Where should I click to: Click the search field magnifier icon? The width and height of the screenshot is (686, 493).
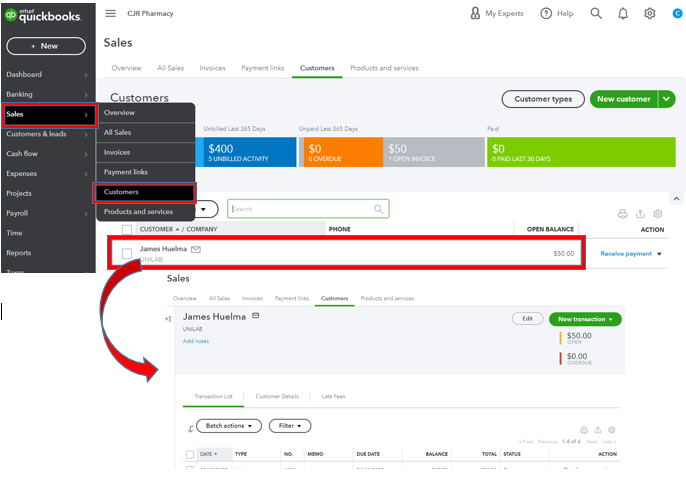tap(378, 209)
